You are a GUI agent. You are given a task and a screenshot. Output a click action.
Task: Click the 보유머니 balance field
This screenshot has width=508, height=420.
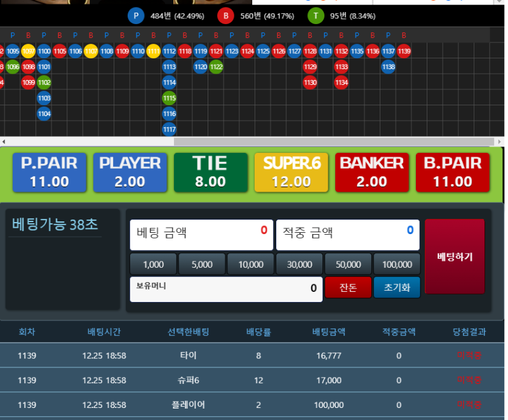[226, 289]
